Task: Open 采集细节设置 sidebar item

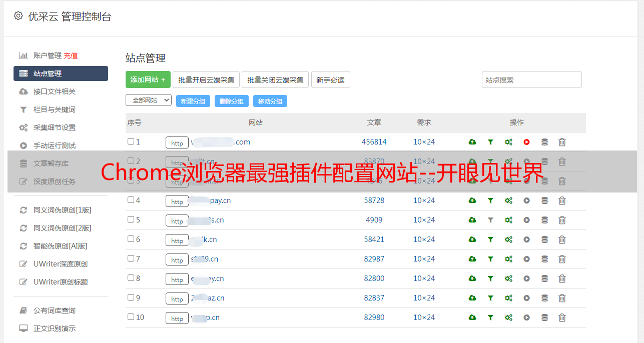Action: [55, 127]
